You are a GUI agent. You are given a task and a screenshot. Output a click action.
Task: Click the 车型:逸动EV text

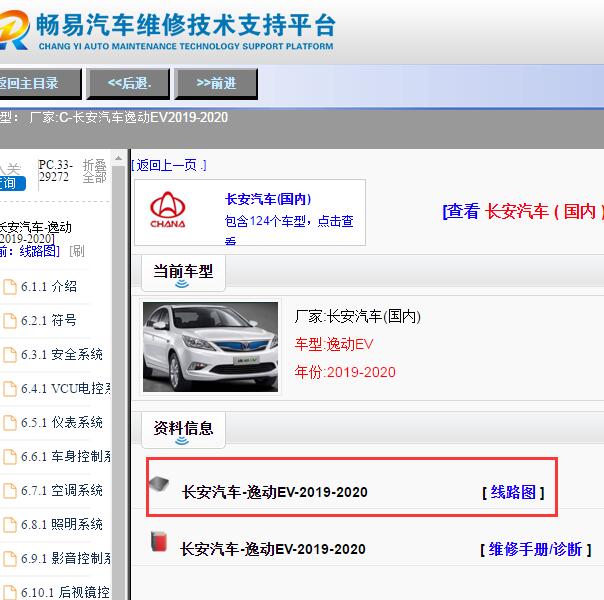pyautogui.click(x=334, y=344)
